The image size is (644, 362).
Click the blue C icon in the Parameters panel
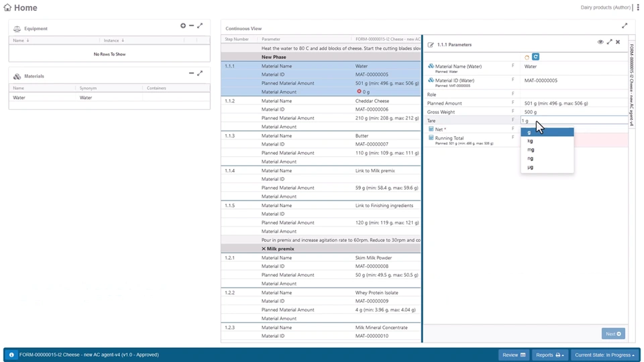[535, 56]
